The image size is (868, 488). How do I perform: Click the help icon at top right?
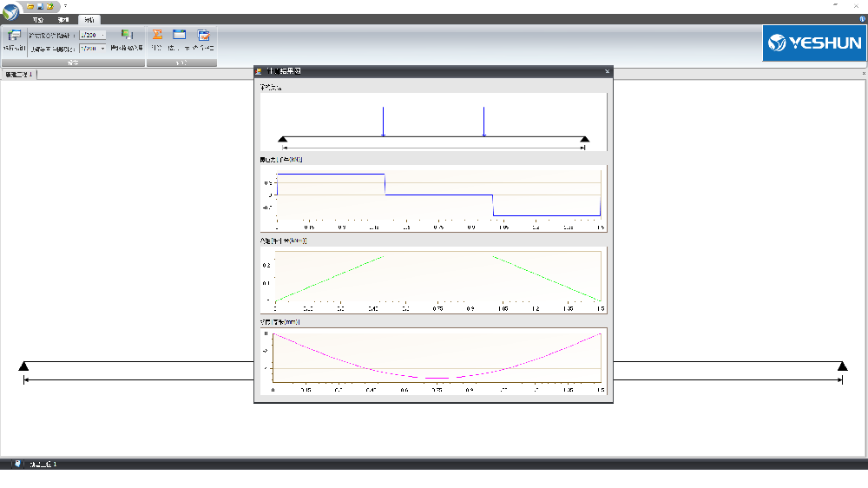[x=862, y=18]
